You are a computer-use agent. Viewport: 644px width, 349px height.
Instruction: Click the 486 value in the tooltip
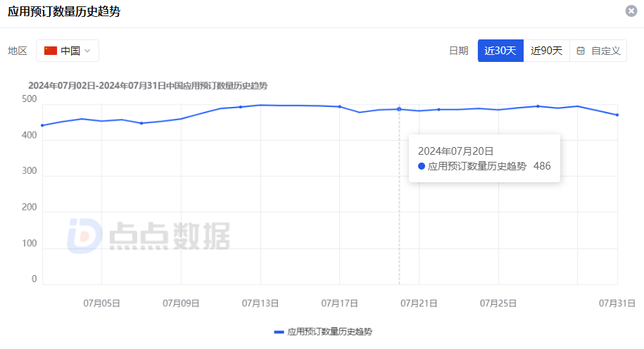click(x=542, y=166)
